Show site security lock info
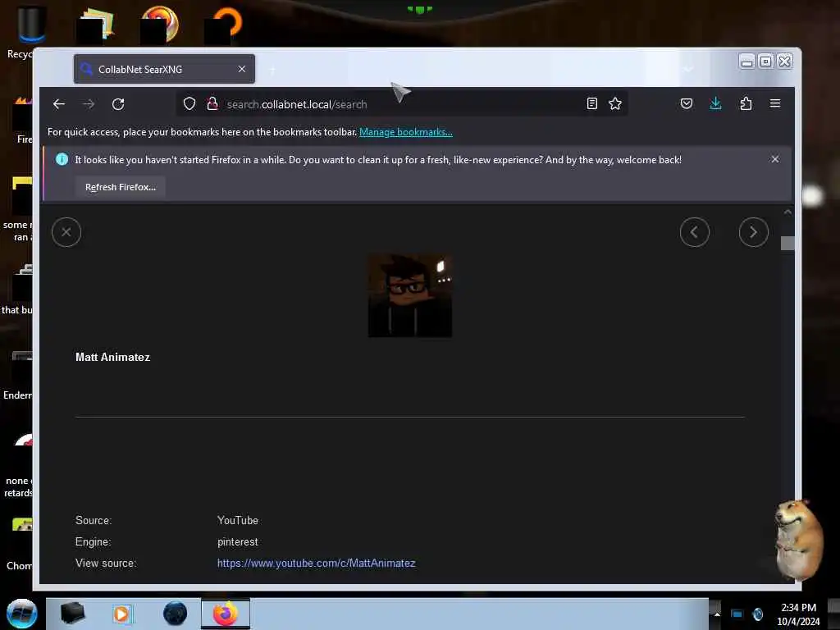Image resolution: width=840 pixels, height=630 pixels. point(212,104)
